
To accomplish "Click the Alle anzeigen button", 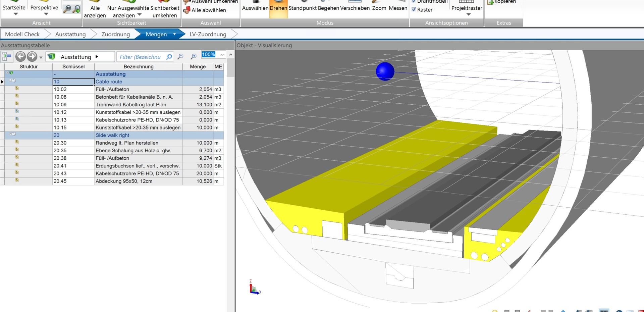I will [x=95, y=9].
